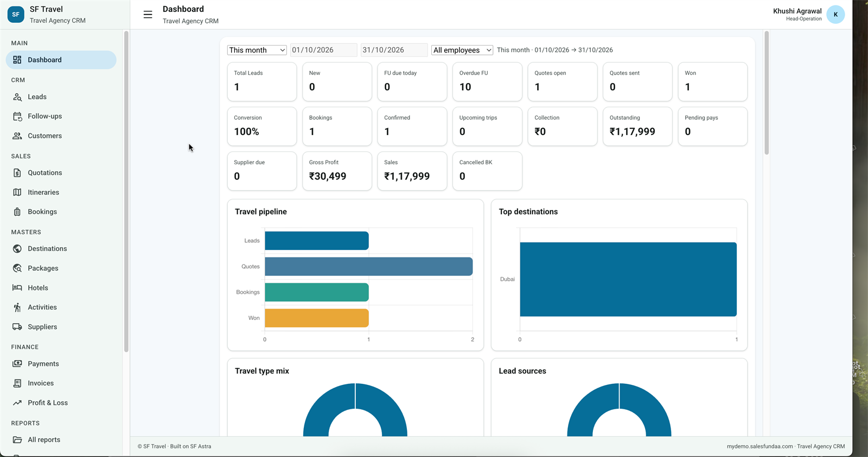Click the Lead sources donut chart
The height and width of the screenshot is (457, 868).
[619, 410]
